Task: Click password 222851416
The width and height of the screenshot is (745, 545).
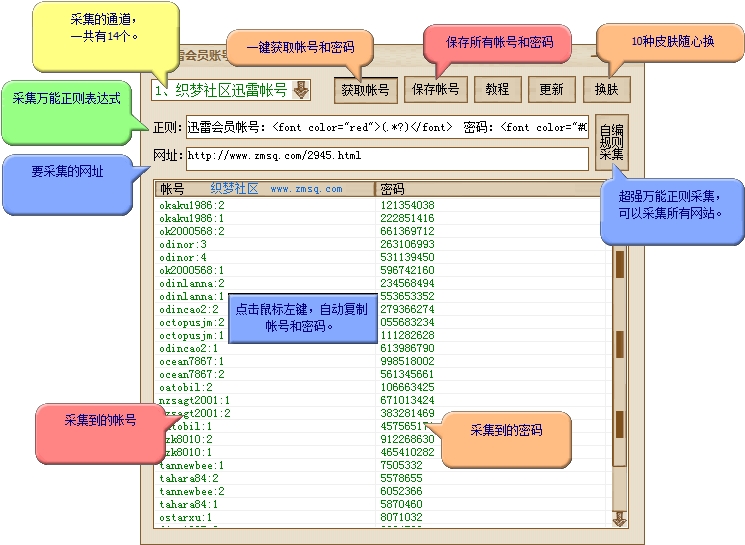Action: pyautogui.click(x=407, y=218)
